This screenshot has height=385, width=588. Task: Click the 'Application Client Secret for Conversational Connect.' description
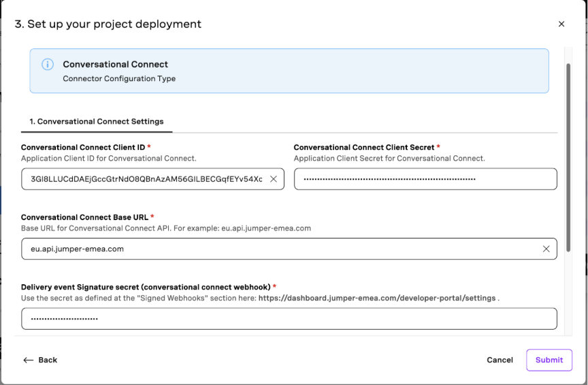click(x=389, y=159)
